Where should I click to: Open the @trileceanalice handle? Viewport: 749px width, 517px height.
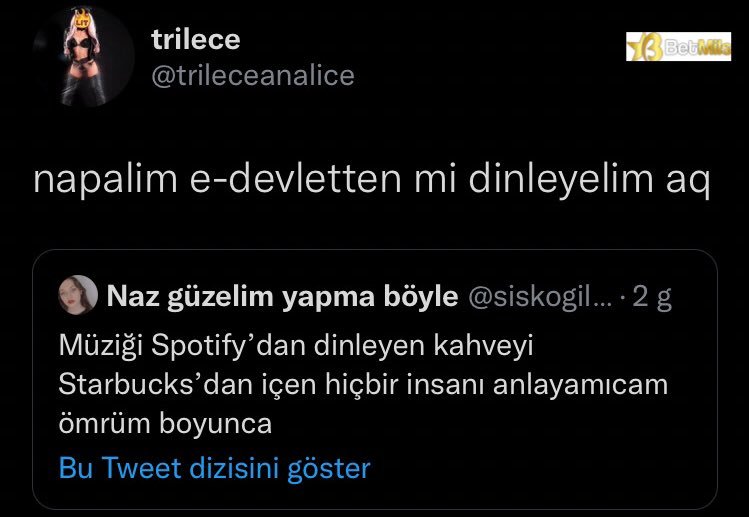click(x=252, y=75)
